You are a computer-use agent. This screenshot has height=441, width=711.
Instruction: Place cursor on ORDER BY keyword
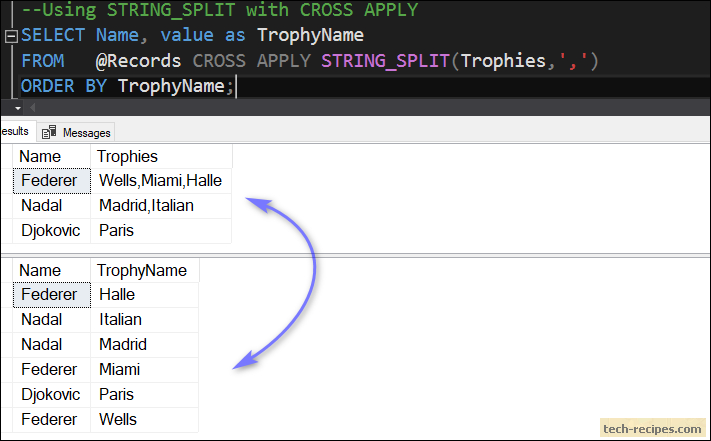[64, 86]
